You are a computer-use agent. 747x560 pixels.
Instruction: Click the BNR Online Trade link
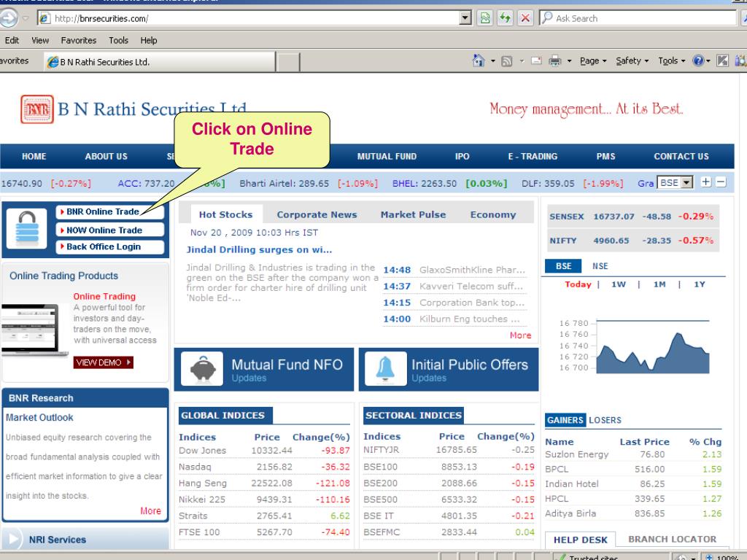(x=110, y=211)
